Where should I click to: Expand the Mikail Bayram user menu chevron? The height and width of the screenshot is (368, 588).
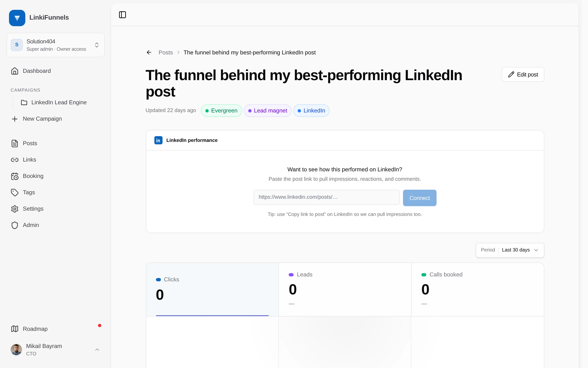pos(97,350)
